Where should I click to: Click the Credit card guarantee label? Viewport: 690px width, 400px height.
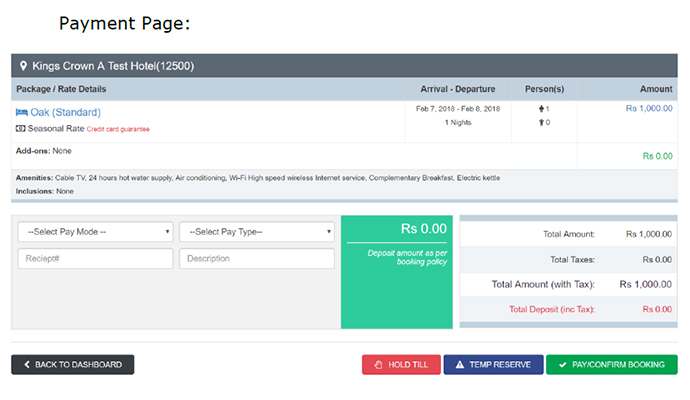click(118, 129)
